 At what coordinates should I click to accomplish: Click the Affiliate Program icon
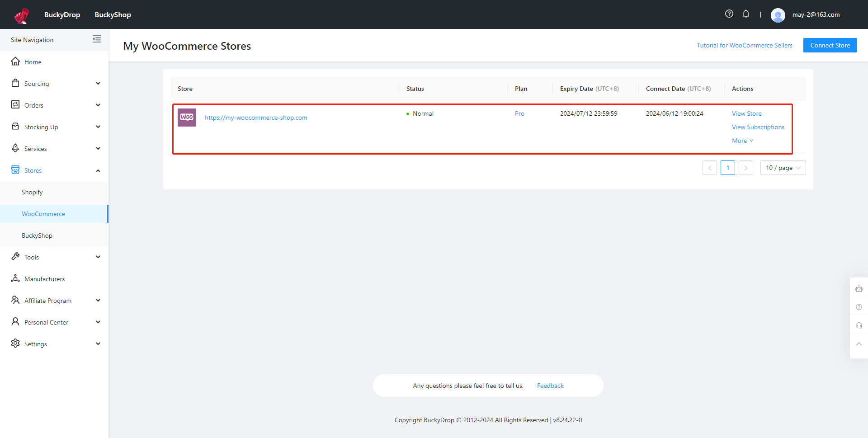click(15, 300)
